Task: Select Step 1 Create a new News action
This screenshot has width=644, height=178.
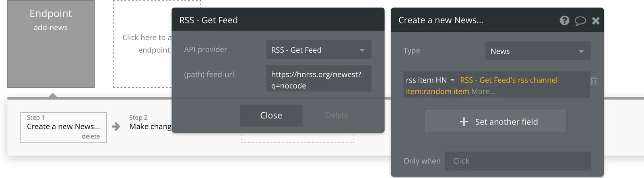Action: click(63, 126)
